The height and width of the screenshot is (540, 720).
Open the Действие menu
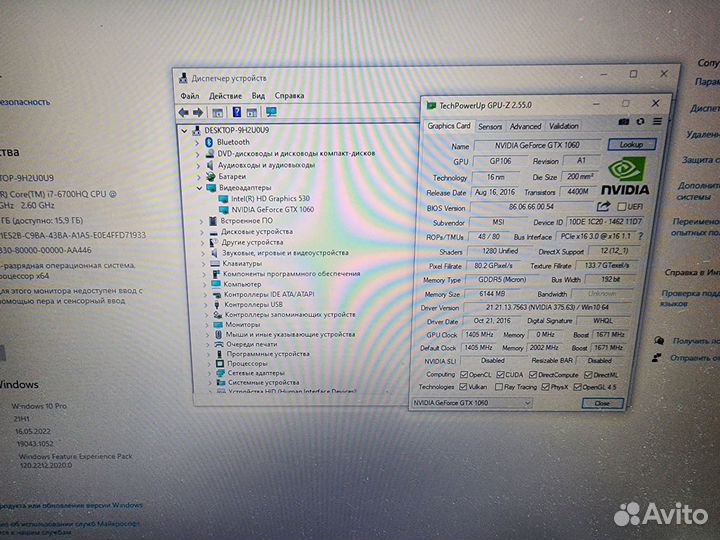[225, 96]
